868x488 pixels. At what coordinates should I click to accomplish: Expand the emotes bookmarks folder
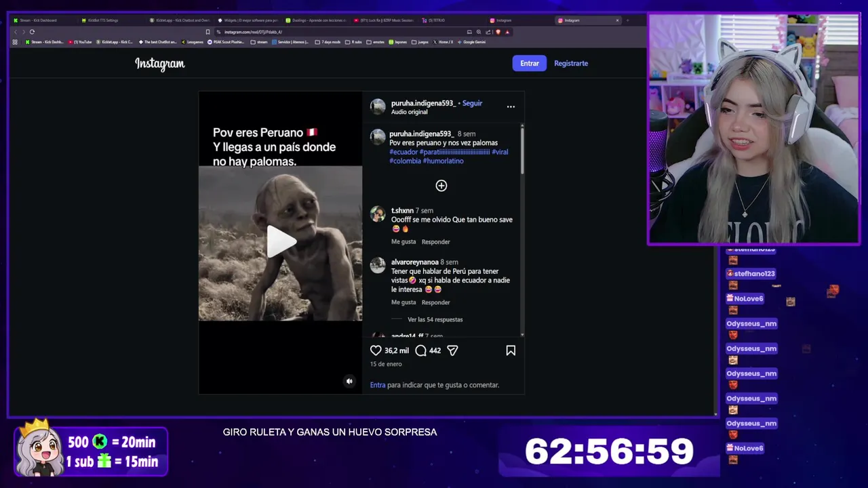point(376,42)
